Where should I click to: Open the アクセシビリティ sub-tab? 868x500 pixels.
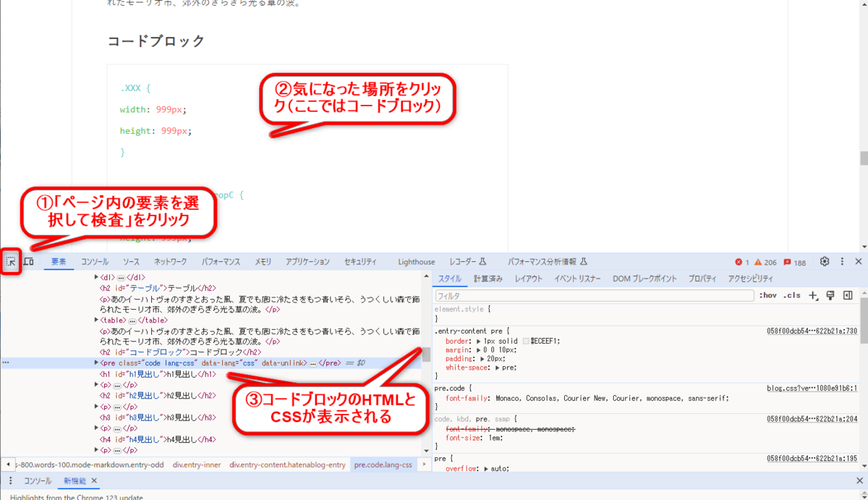coord(751,279)
